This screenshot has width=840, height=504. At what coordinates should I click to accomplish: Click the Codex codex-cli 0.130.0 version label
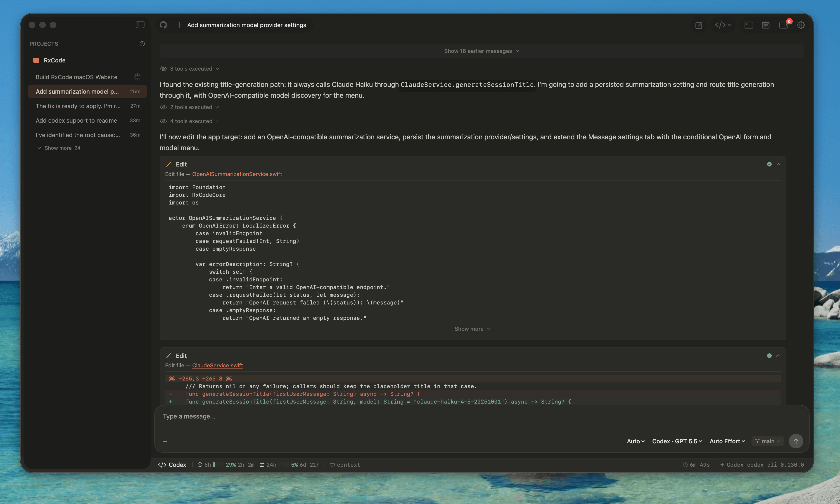pos(762,465)
